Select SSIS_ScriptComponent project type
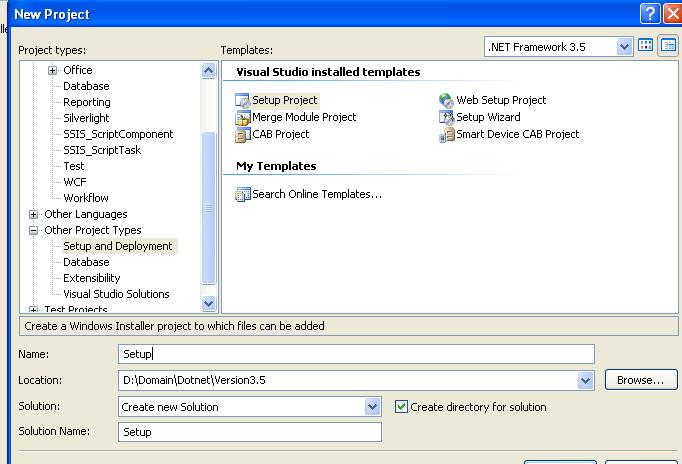The height and width of the screenshot is (464, 682). [x=118, y=134]
